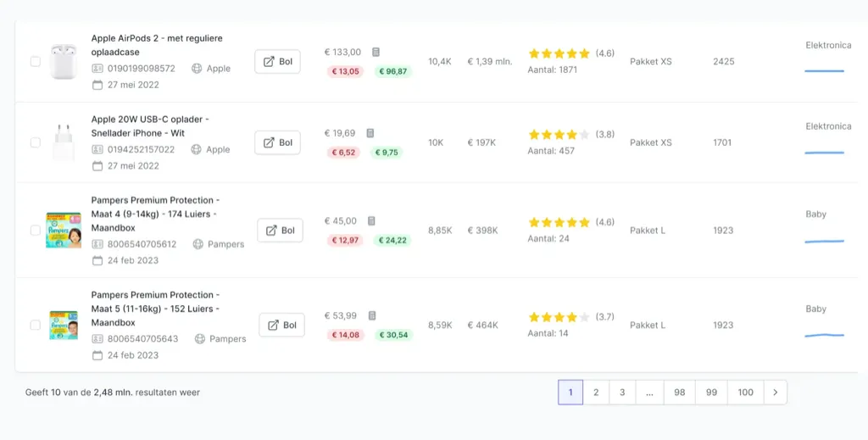The image size is (868, 440).
Task: Open AirPods 2 on Bol
Action: (x=278, y=61)
